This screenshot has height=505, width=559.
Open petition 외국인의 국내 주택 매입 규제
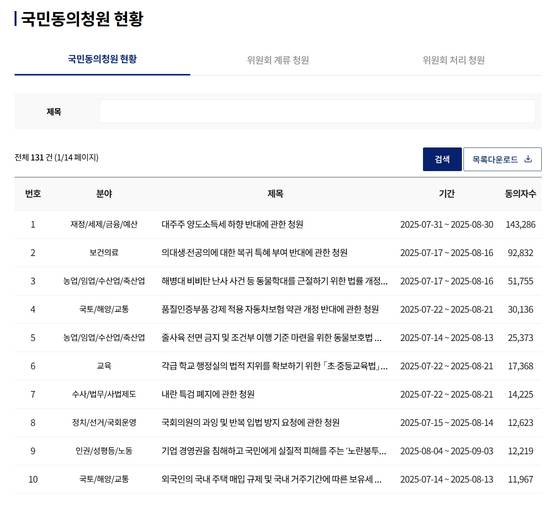pos(272,479)
